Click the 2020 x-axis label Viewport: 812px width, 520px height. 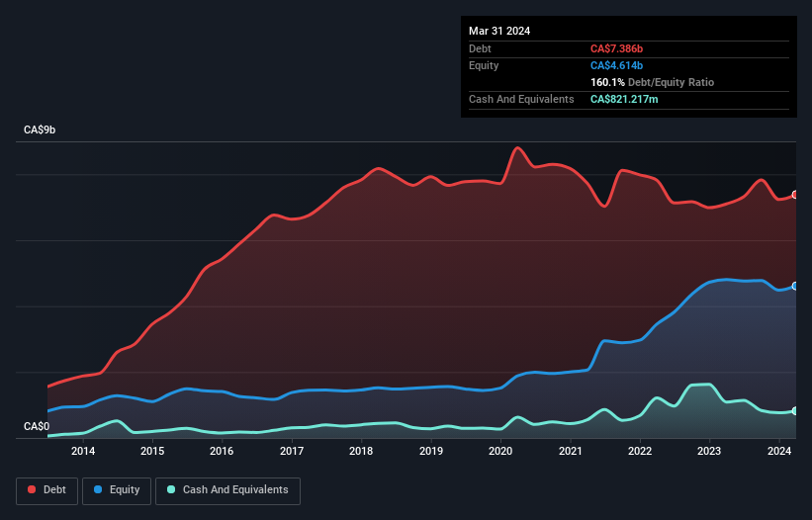tap(500, 451)
